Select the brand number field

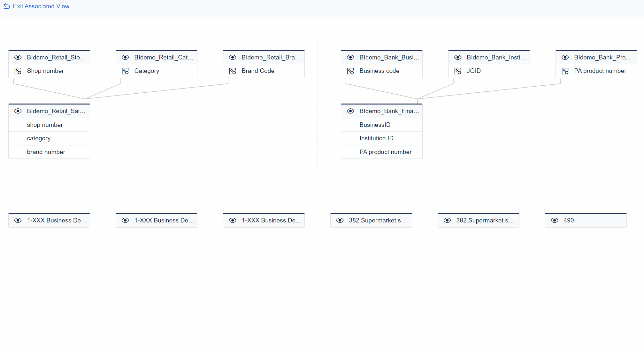(46, 152)
